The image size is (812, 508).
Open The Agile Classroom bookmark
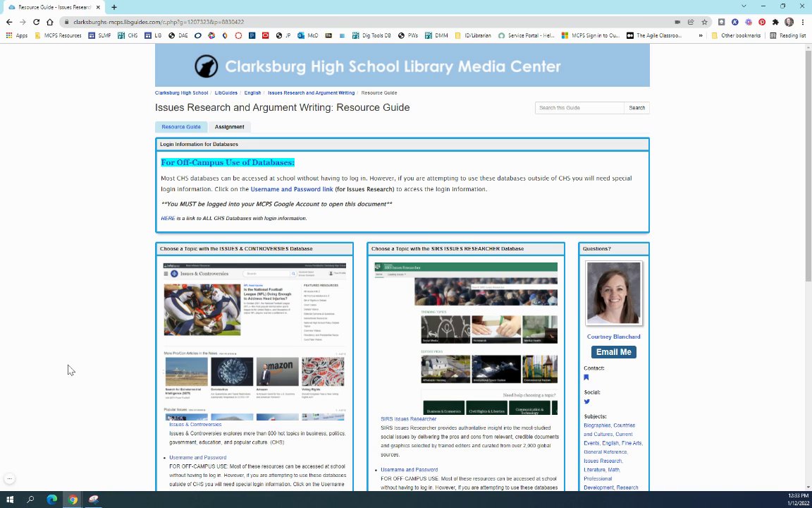click(x=654, y=36)
